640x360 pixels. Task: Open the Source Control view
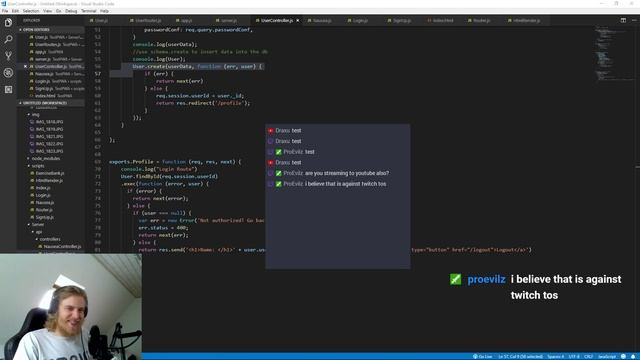click(x=8, y=56)
